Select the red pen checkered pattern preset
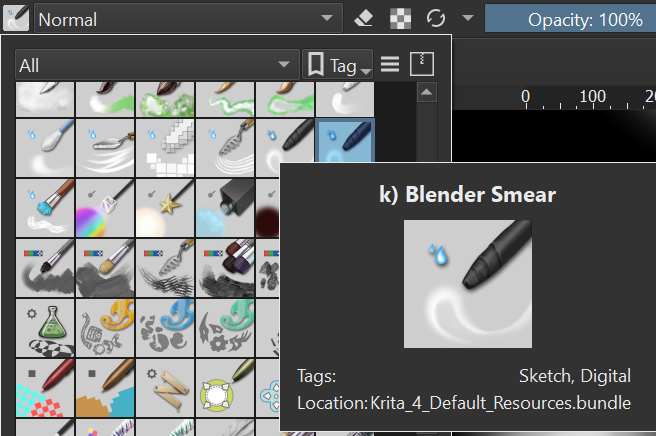Screen dimensions: 656x436 coord(45,386)
